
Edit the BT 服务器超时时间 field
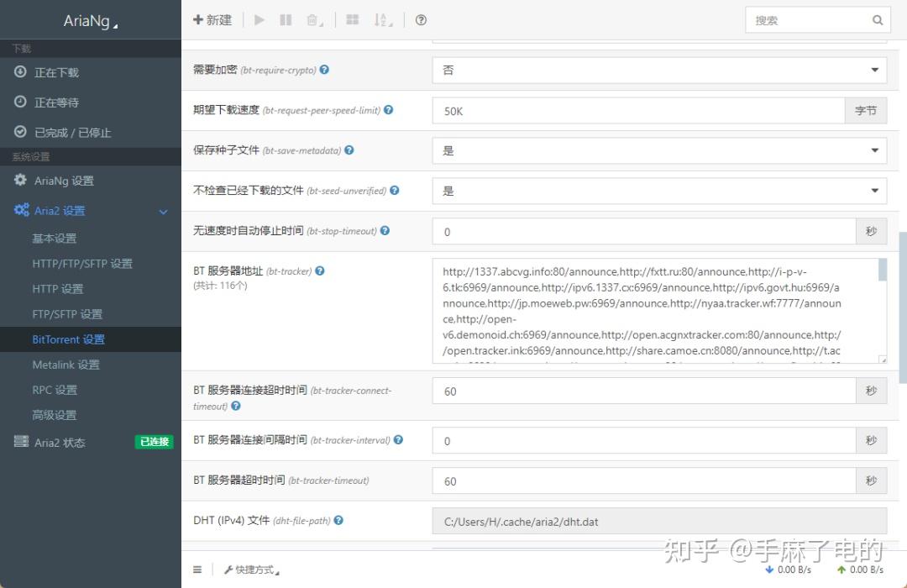644,481
